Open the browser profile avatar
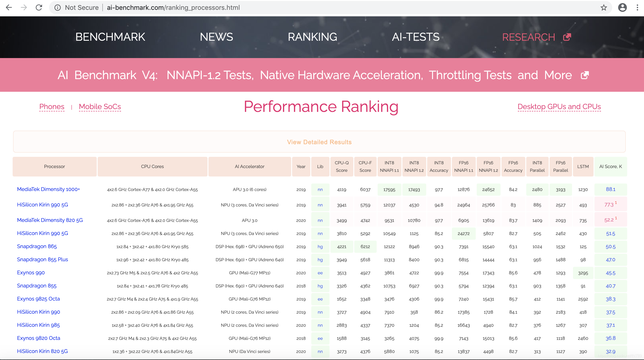The width and height of the screenshot is (644, 360). point(622,7)
